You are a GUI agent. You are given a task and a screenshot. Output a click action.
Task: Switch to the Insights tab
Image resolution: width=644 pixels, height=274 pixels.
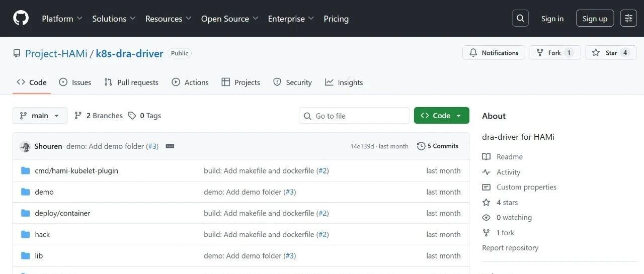(344, 82)
